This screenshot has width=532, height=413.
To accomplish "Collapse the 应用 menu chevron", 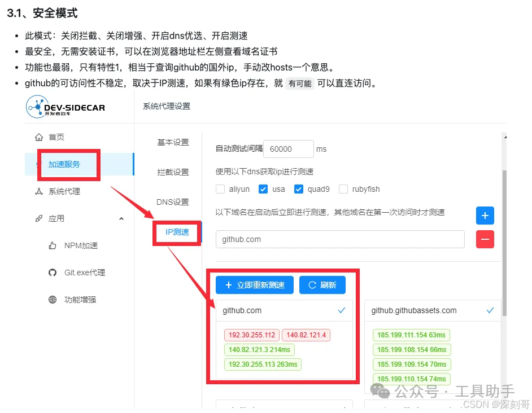I will coord(121,219).
